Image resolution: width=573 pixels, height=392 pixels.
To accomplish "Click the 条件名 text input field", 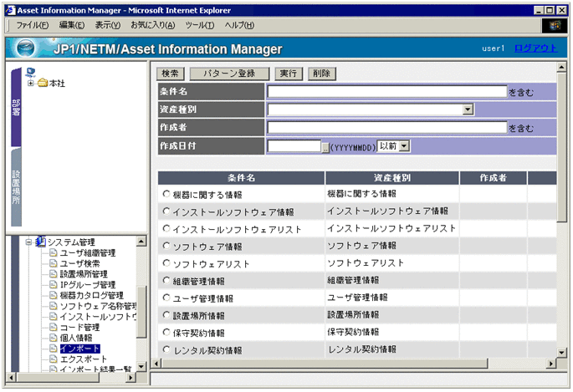I will [386, 92].
